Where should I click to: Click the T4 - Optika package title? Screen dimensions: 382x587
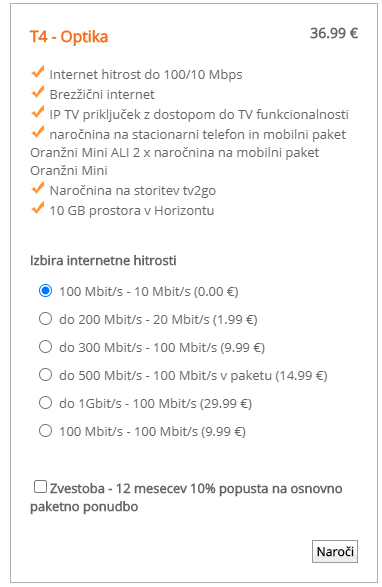[69, 37]
